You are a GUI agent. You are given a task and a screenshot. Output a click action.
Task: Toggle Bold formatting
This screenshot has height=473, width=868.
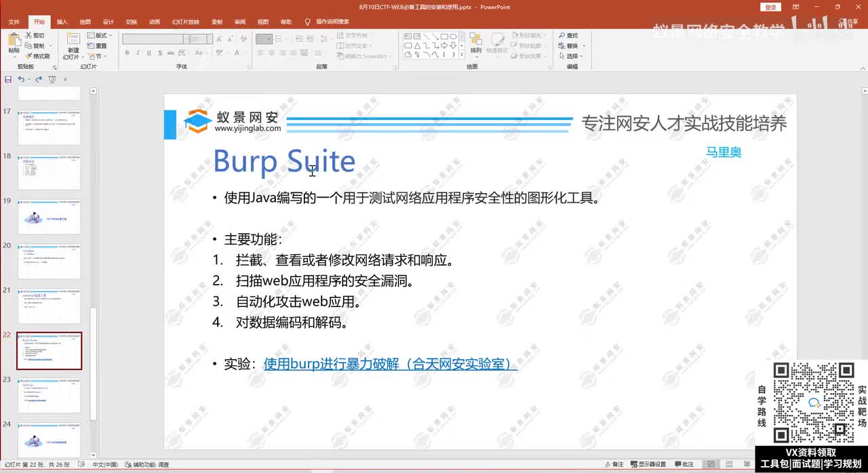point(127,52)
